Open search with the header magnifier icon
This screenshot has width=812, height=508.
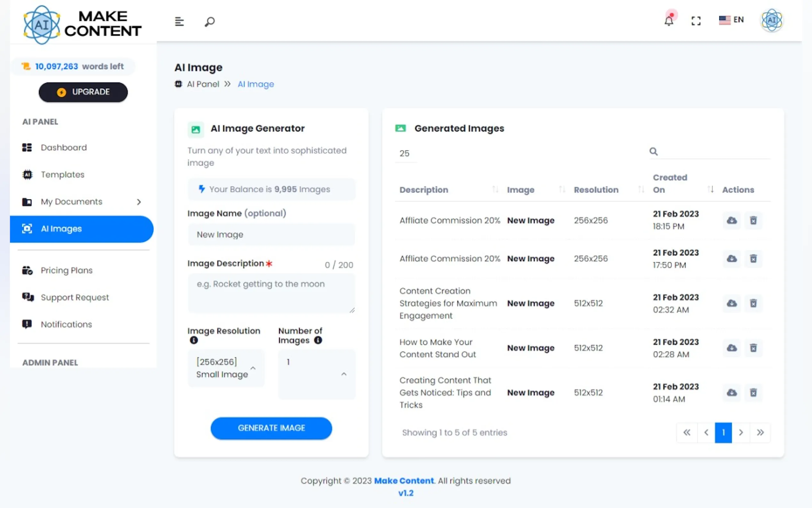click(210, 22)
